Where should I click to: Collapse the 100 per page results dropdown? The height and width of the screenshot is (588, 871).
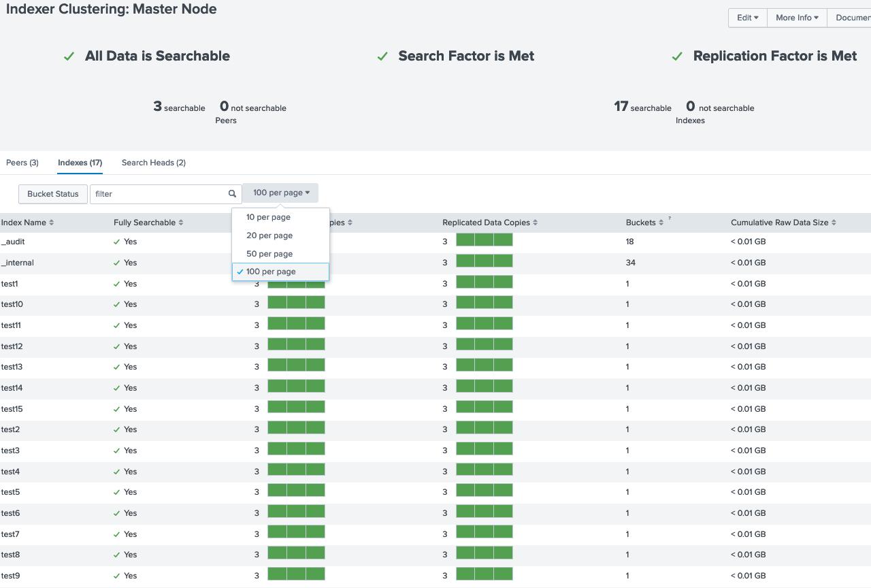pyautogui.click(x=280, y=193)
